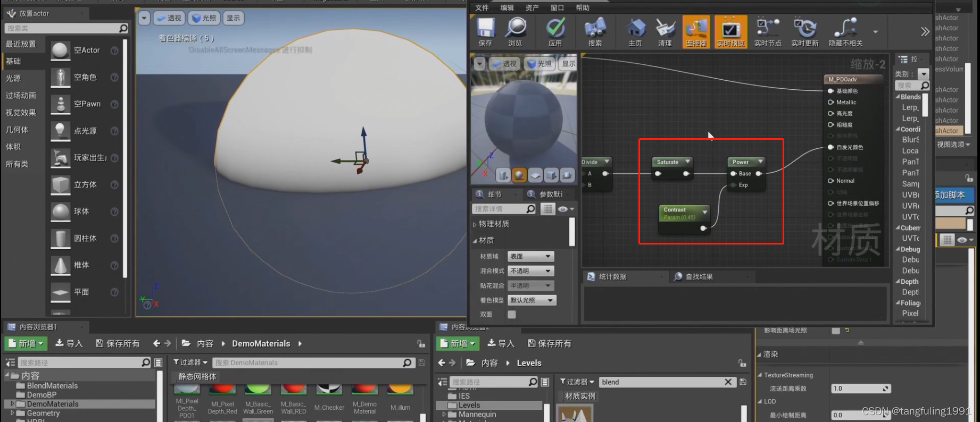Open Saturate node dropdown arrow
980x422 pixels.
pos(687,162)
